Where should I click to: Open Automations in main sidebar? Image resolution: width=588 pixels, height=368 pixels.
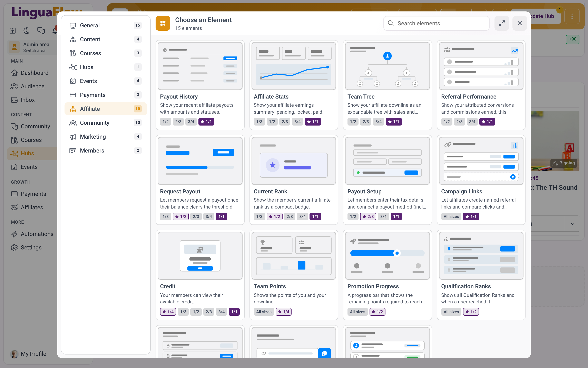pos(32,234)
